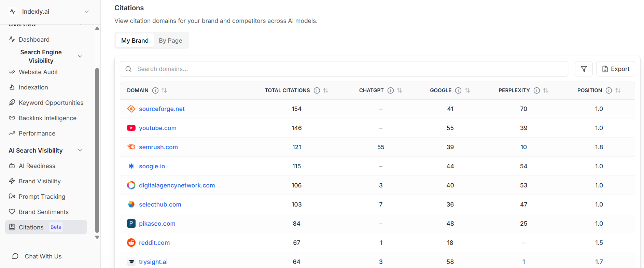This screenshot has height=268, width=644.
Task: Sort table by ChatGPT column arrows
Action: 400,90
